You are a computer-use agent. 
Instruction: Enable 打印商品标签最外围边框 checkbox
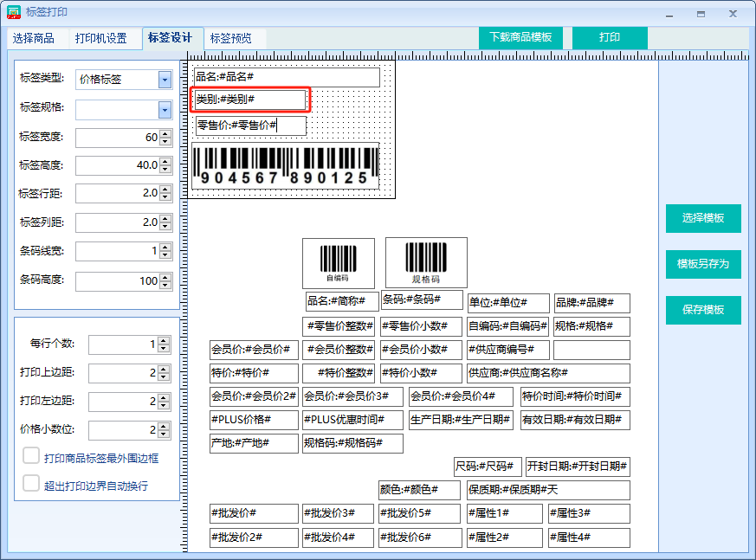tap(31, 455)
